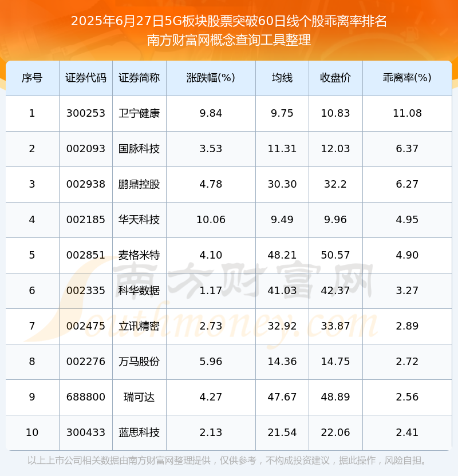Viewport: 458px width, 476px height.
Task: Select stock name 麦格米特
Action: (x=139, y=255)
